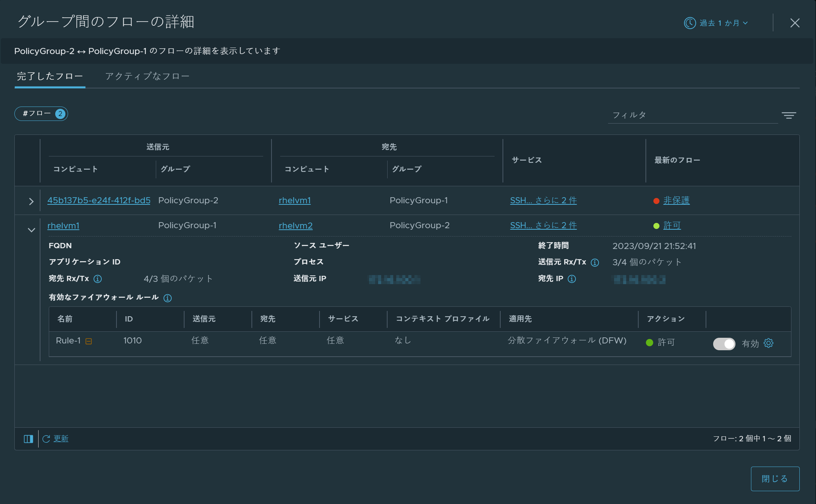
Task: Click the orange icon beside Rule-1
Action: pyautogui.click(x=89, y=341)
